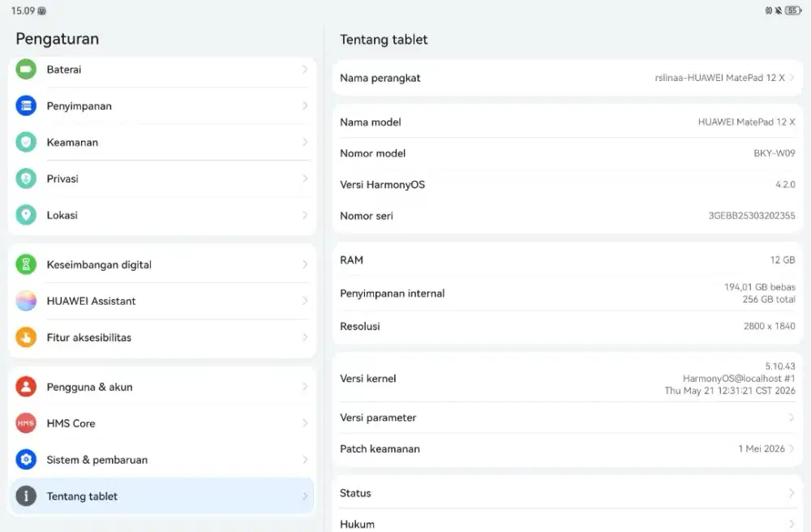The height and width of the screenshot is (532, 811).
Task: Tap the Versi kernel row
Action: 568,379
